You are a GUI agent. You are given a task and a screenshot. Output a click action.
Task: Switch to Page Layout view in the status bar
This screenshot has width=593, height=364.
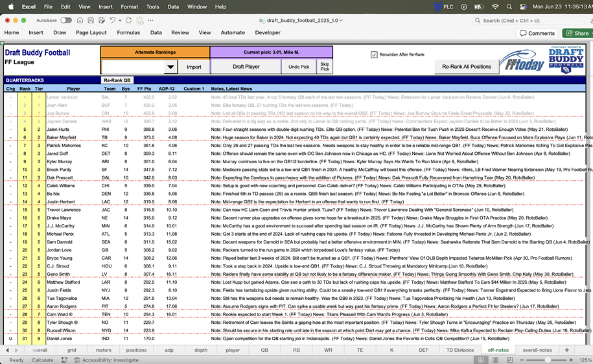coord(495,360)
